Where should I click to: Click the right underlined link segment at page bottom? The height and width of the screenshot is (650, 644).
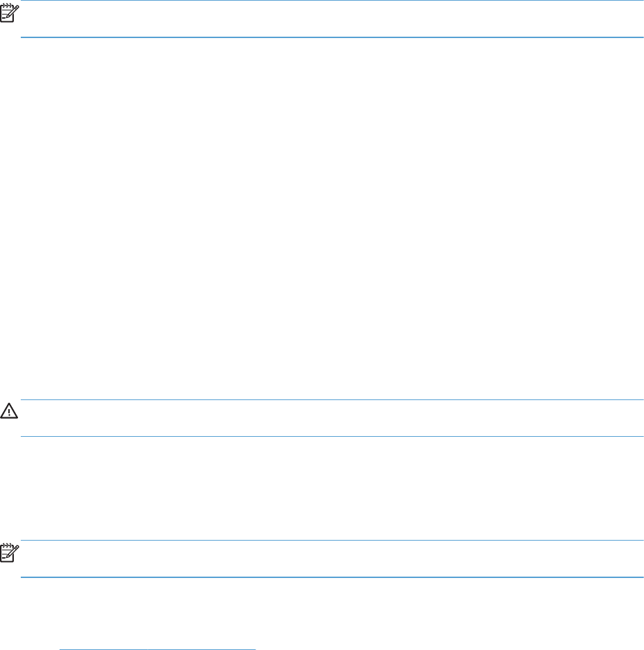coord(202,649)
